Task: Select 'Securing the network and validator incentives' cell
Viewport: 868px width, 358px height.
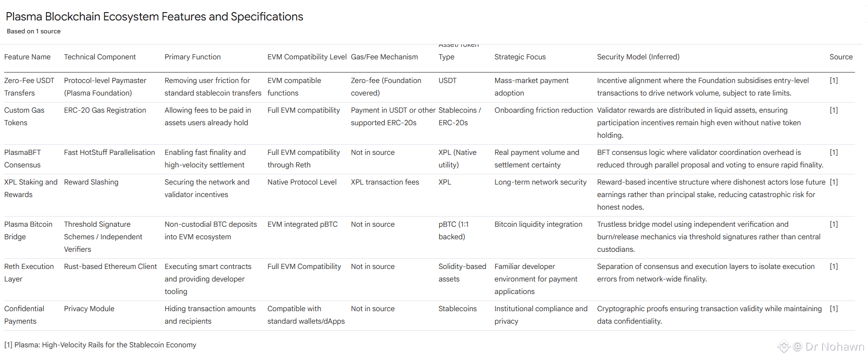Action: click(207, 188)
